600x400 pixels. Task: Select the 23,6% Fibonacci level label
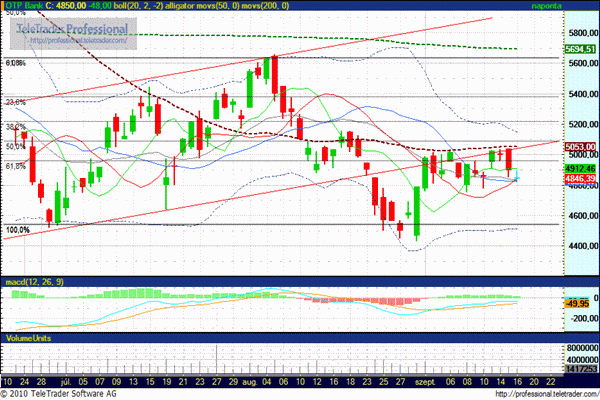(x=15, y=102)
